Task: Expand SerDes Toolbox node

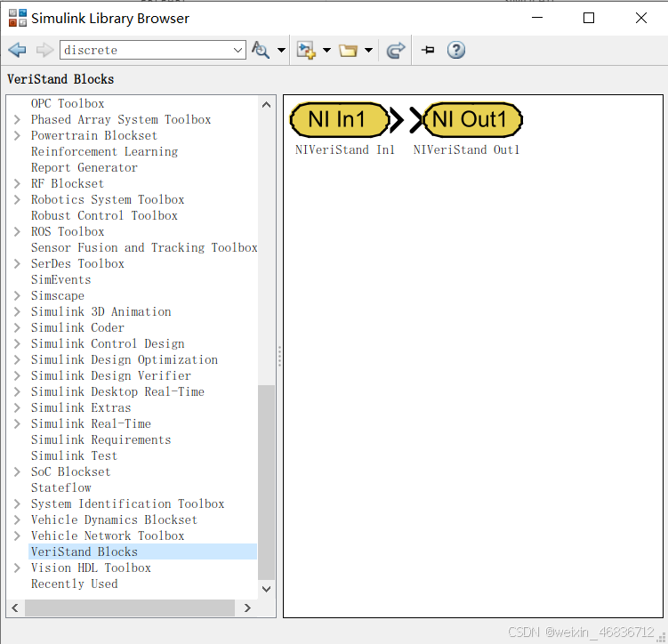Action: tap(17, 263)
